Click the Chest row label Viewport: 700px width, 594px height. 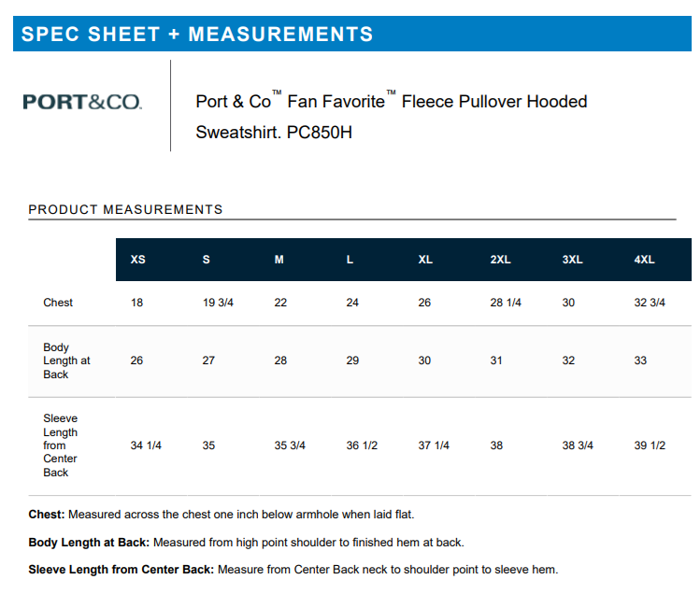click(58, 303)
